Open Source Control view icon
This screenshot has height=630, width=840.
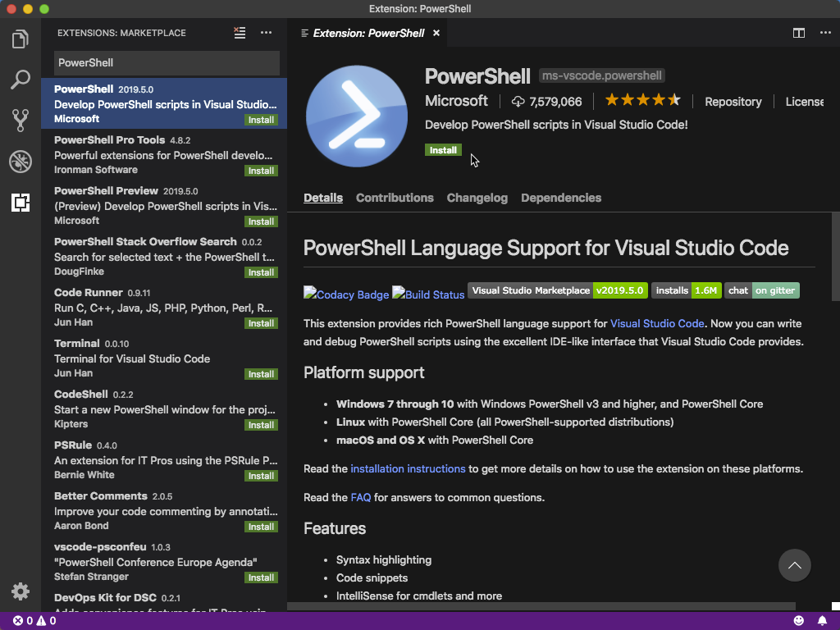coord(21,121)
